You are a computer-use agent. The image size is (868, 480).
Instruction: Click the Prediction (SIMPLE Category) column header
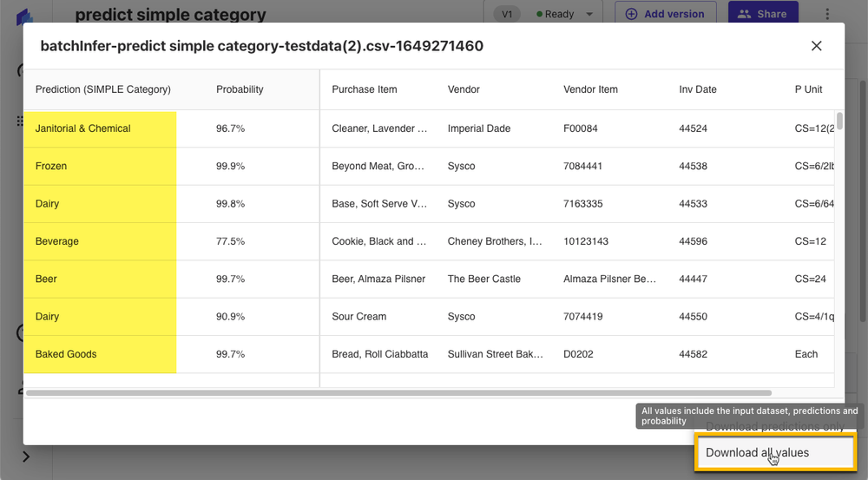tap(103, 89)
